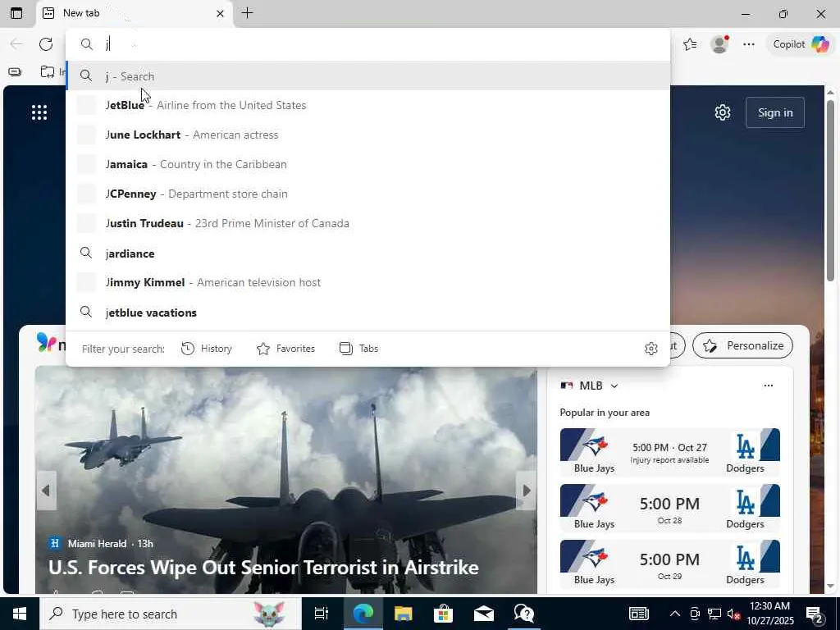Open Mail app from taskbar
The image size is (840, 630).
pos(484,614)
